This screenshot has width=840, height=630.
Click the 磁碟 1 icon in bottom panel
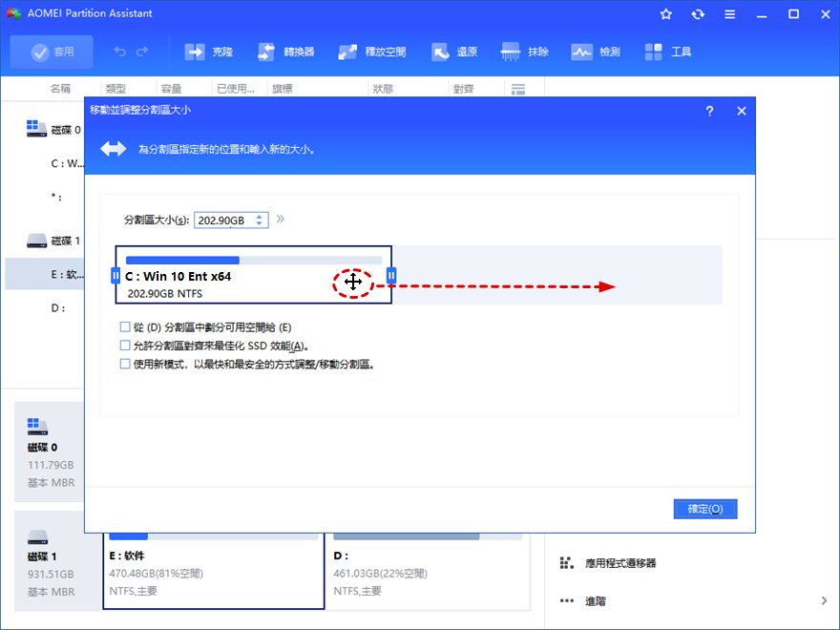point(37,536)
